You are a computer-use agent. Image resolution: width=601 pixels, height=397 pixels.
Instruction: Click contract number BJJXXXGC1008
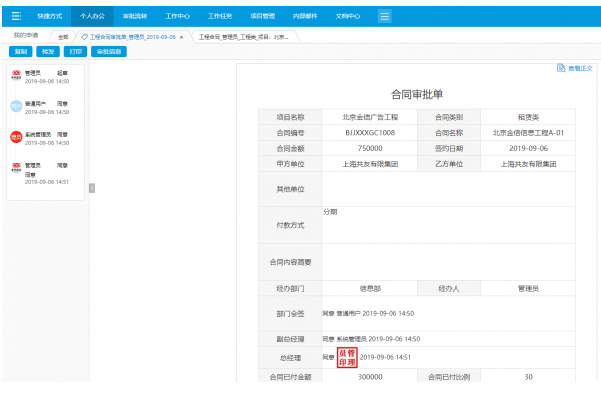370,133
